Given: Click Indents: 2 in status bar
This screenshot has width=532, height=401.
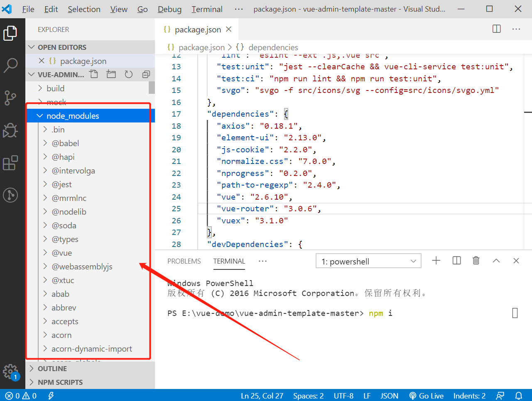Looking at the screenshot, I should click(x=469, y=396).
